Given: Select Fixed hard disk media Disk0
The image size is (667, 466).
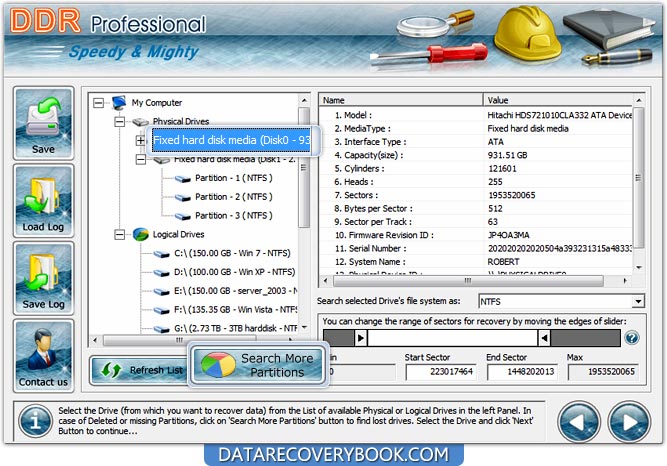Looking at the screenshot, I should click(231, 140).
